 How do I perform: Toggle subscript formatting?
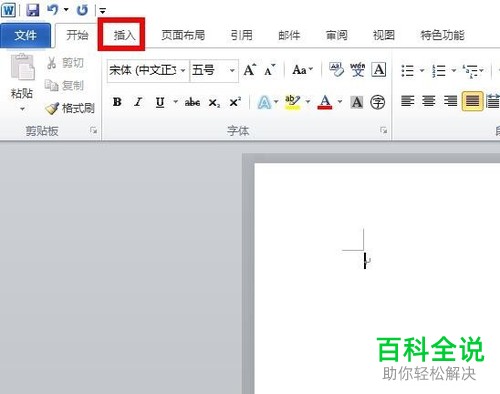[x=214, y=103]
